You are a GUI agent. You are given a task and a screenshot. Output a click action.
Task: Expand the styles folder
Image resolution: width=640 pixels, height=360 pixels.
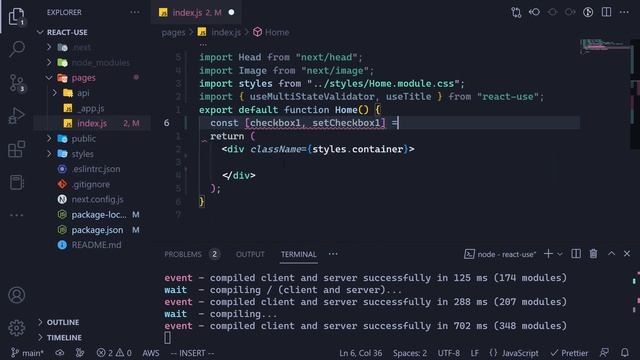point(49,154)
